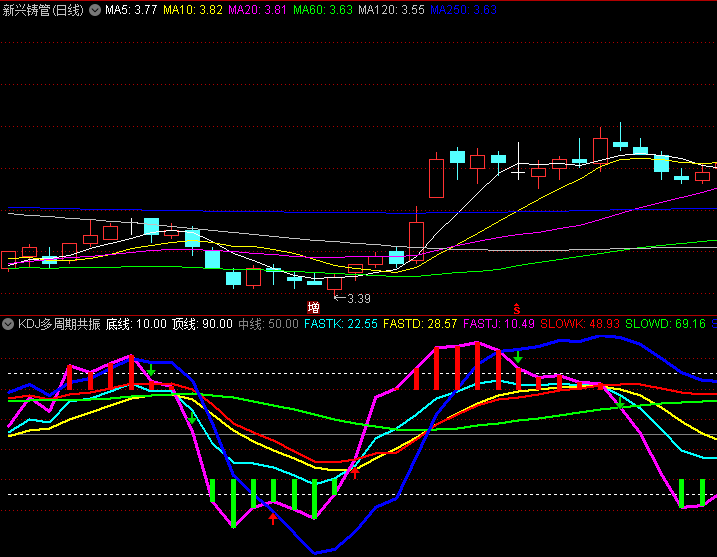Click the red up arrow at the KDJ bottom
Image resolution: width=717 pixels, height=557 pixels.
click(272, 518)
